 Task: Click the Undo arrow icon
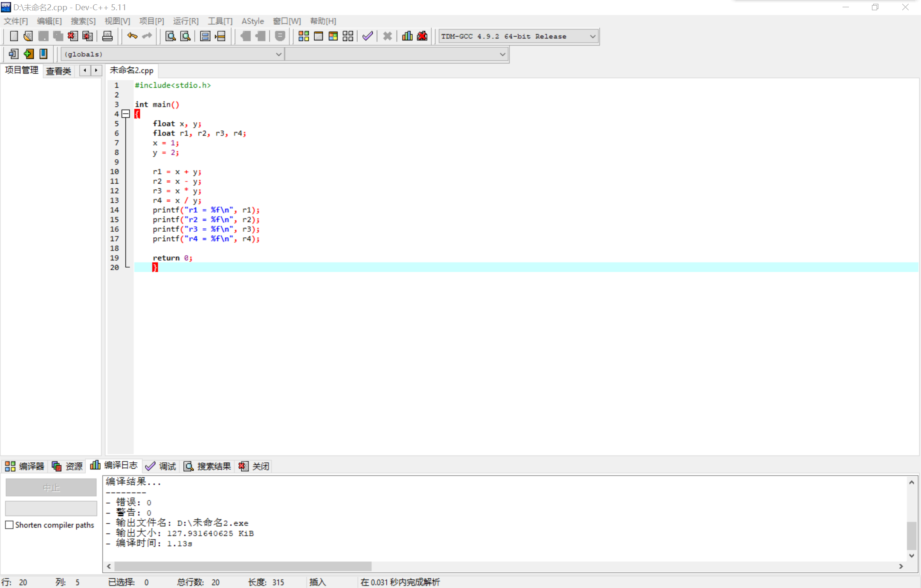tap(132, 36)
